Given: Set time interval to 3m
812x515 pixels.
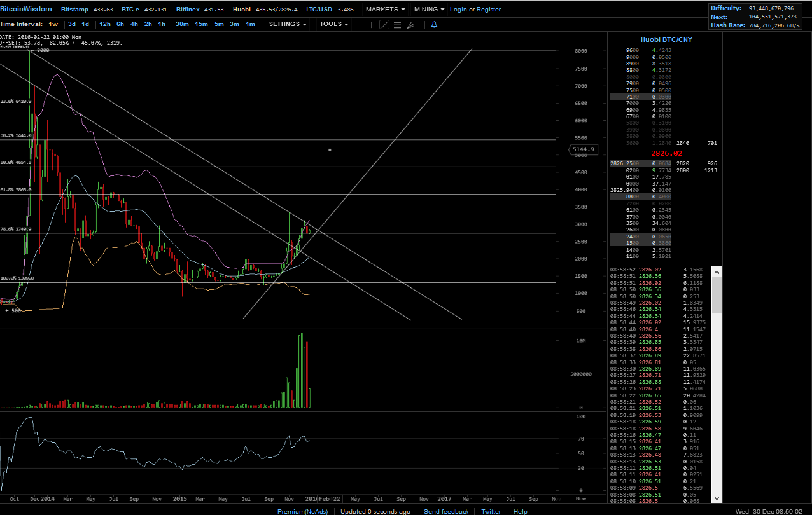Looking at the screenshot, I should (x=234, y=24).
